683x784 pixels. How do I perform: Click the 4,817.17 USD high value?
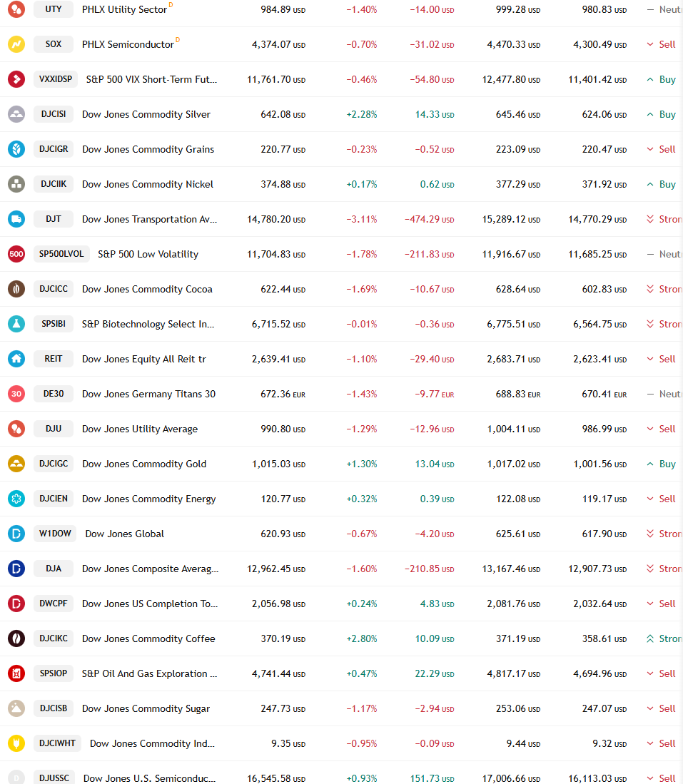tap(514, 674)
